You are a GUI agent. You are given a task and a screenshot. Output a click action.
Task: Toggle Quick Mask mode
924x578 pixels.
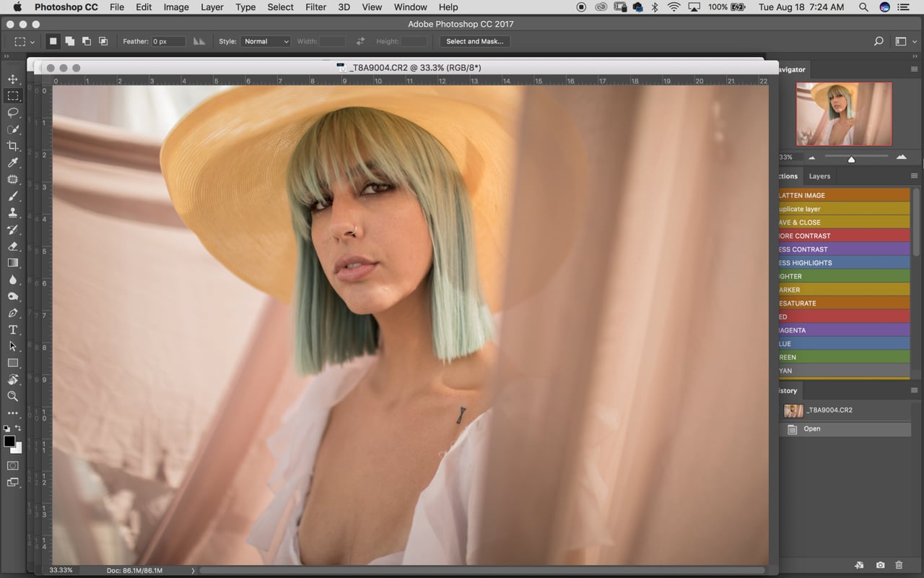click(13, 466)
